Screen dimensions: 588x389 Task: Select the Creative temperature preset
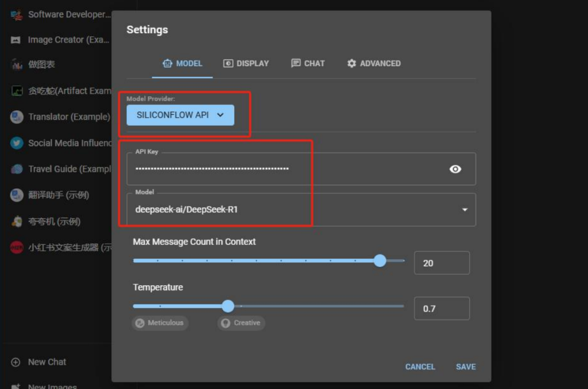[241, 323]
